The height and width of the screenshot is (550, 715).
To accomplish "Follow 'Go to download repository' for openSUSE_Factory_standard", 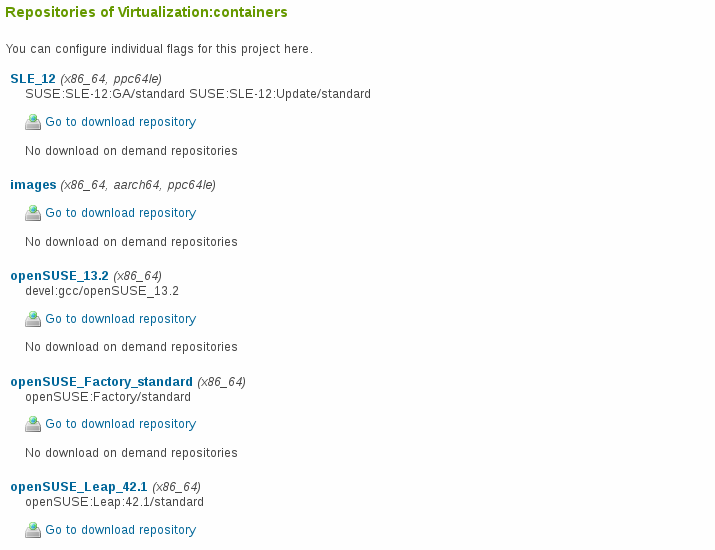I will (x=120, y=424).
